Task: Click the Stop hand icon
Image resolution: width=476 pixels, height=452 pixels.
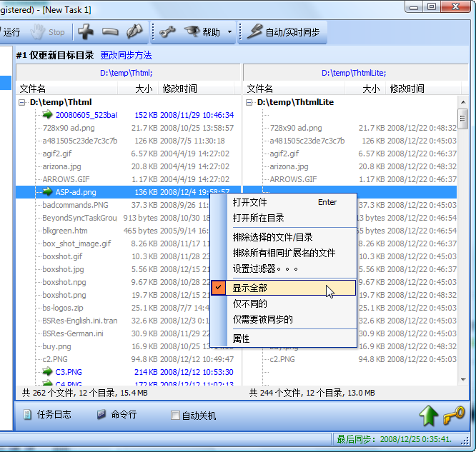Action: (38, 31)
